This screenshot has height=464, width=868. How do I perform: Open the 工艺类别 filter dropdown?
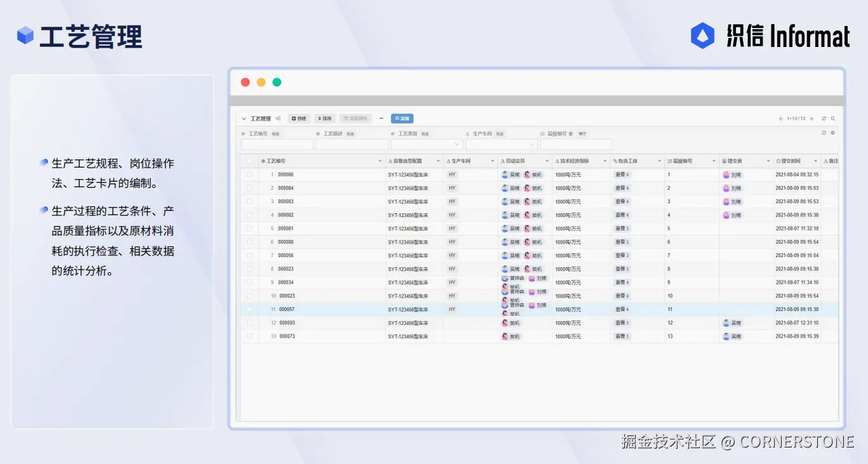point(426,145)
